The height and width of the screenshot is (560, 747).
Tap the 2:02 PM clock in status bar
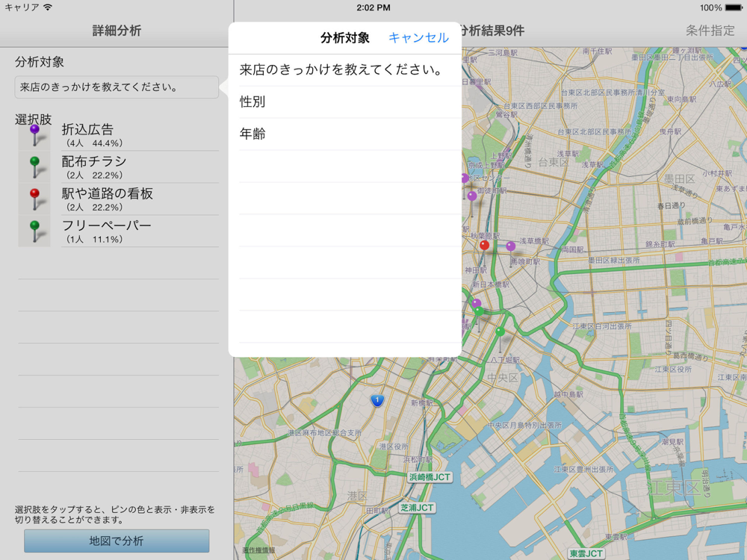tap(373, 7)
